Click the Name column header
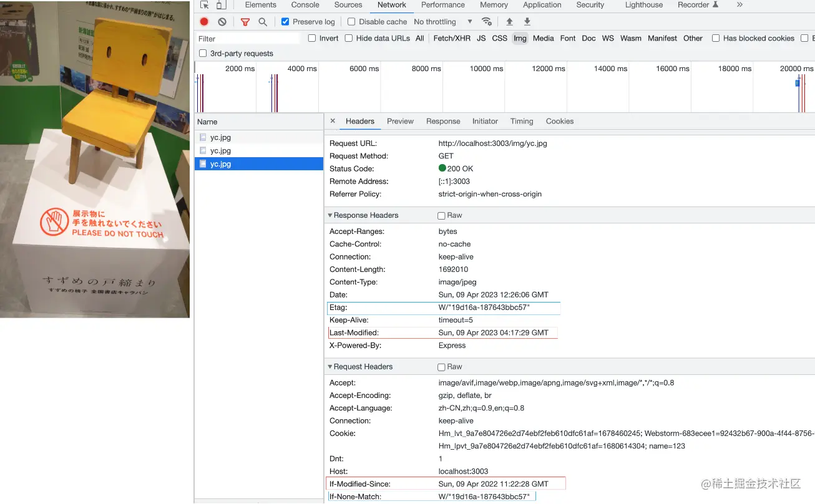Image resolution: width=815 pixels, height=504 pixels. [x=259, y=122]
